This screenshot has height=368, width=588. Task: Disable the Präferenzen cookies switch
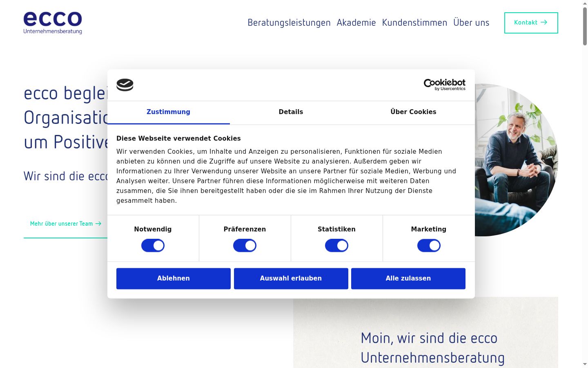click(245, 246)
